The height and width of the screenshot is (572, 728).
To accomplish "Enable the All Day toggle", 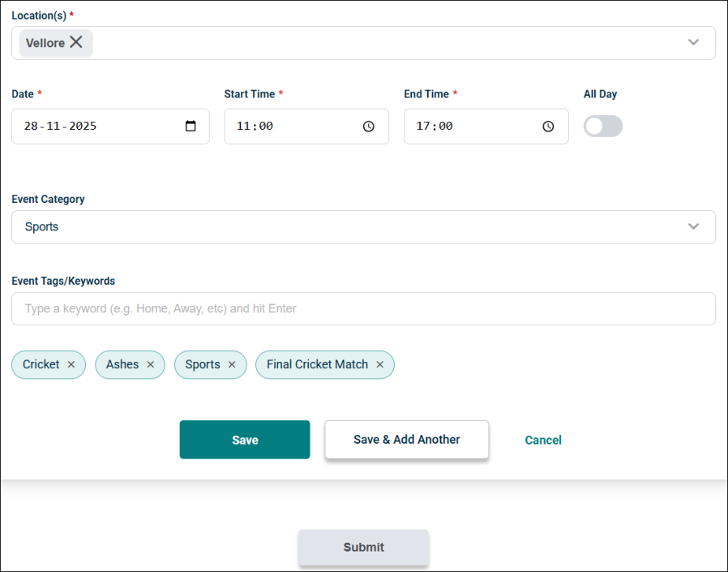I will point(602,126).
